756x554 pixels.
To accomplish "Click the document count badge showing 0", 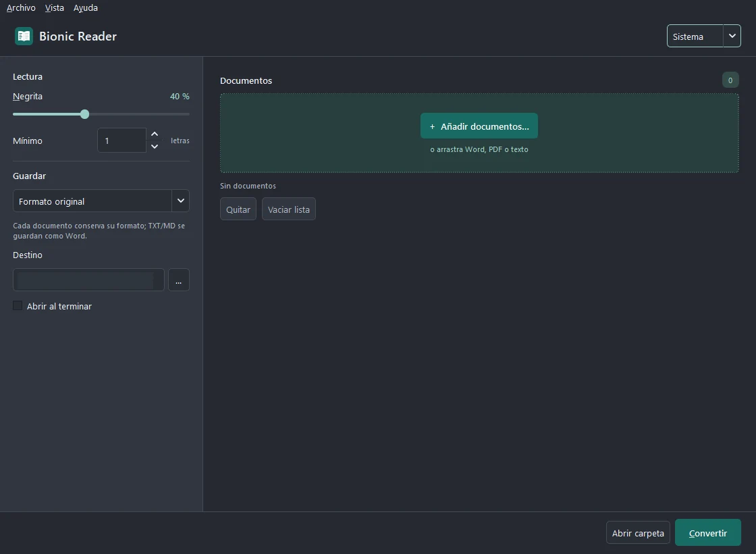I will click(x=730, y=80).
